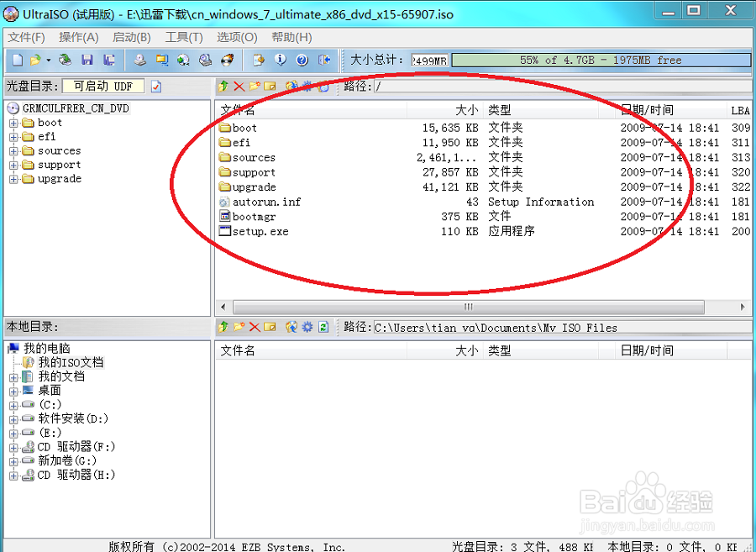Expand the efi folder in disc tree
This screenshot has width=756, height=552.
tap(13, 137)
